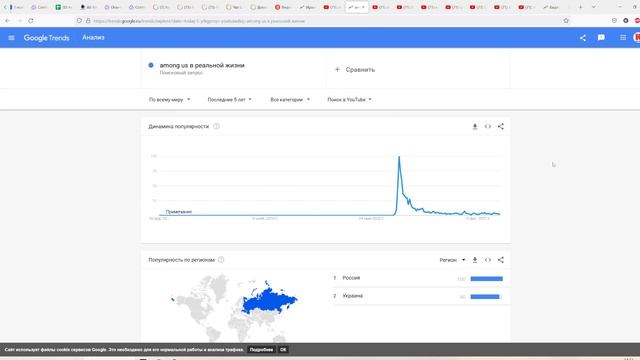
Task: Click Russia highlighted on the world map
Action: coord(268,301)
